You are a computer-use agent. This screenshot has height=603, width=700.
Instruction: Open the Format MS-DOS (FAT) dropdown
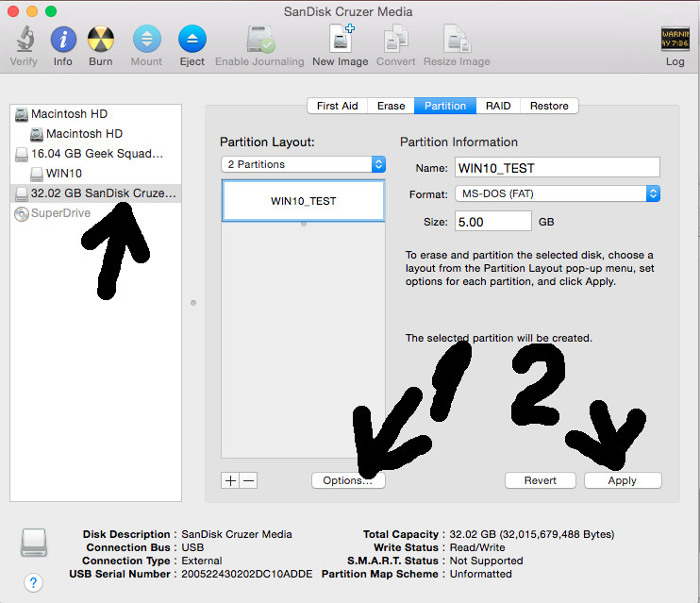pos(558,193)
